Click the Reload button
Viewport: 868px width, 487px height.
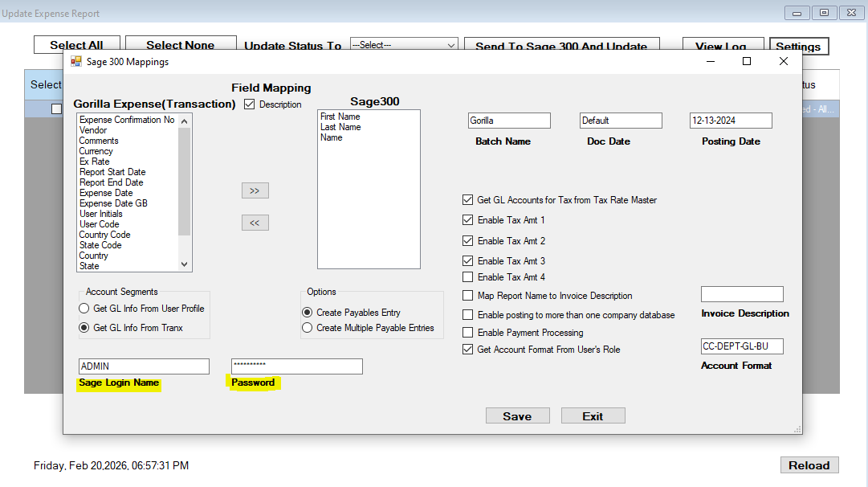pos(809,464)
